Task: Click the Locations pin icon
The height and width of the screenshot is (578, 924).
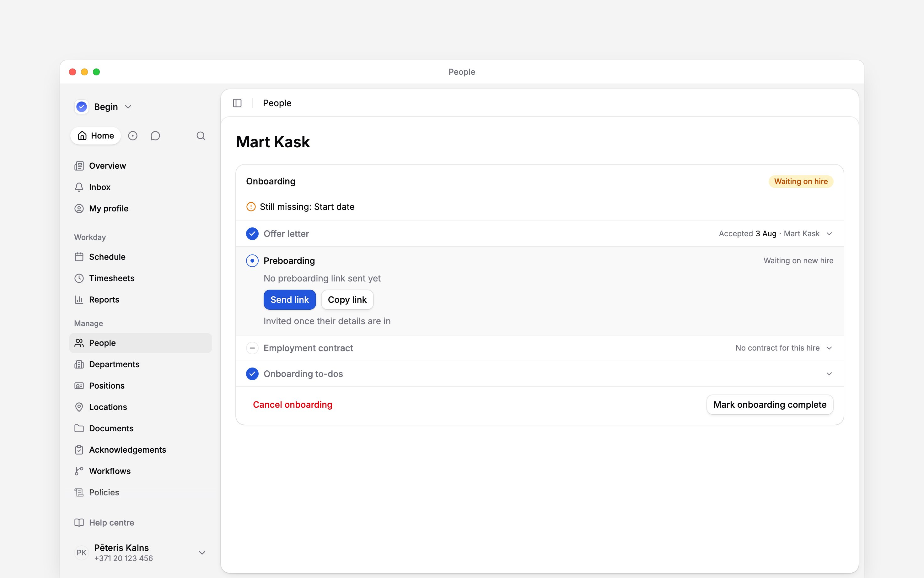Action: pos(79,407)
